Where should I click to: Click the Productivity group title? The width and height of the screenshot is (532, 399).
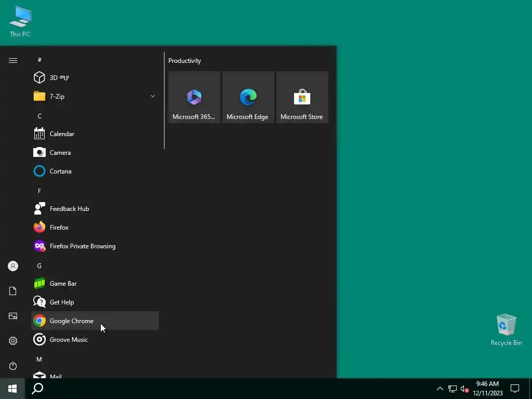pyautogui.click(x=184, y=61)
